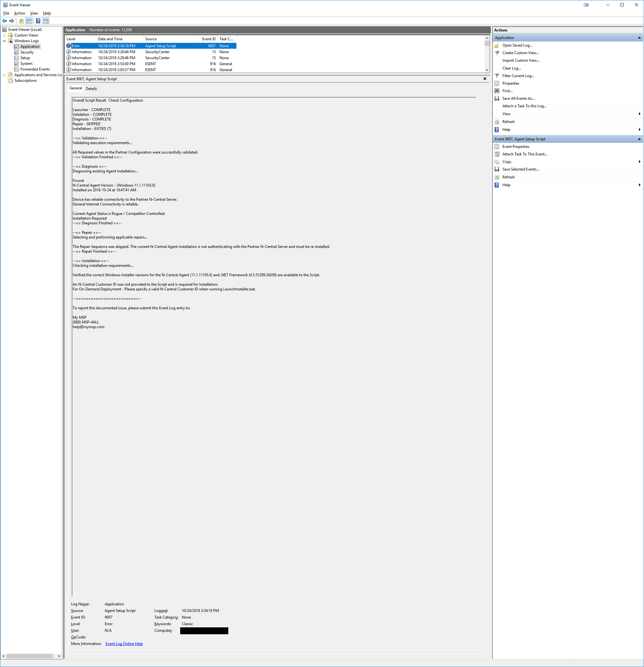The width and height of the screenshot is (644, 667).
Task: Open the Event Log Online Help link
Action: (x=124, y=643)
